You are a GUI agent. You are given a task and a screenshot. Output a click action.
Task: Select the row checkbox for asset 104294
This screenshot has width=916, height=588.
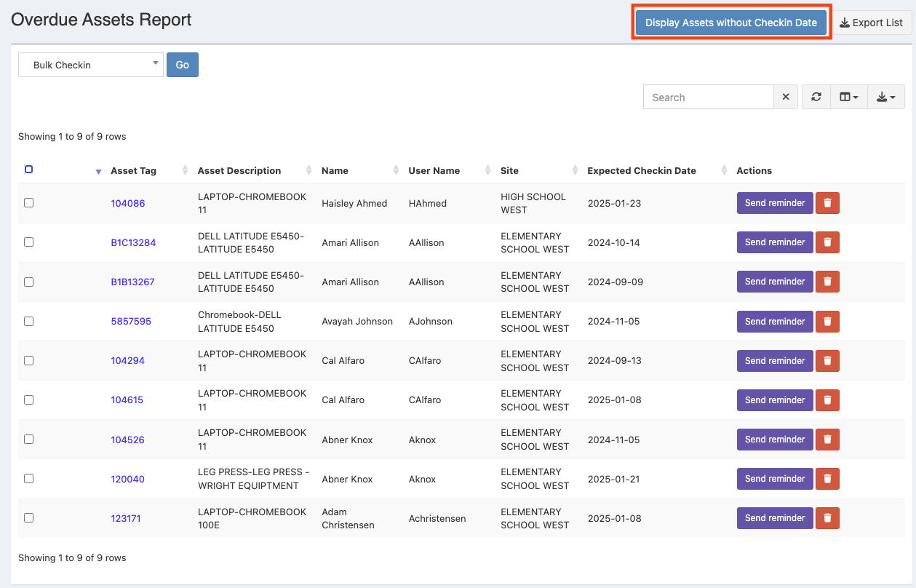[x=29, y=360]
